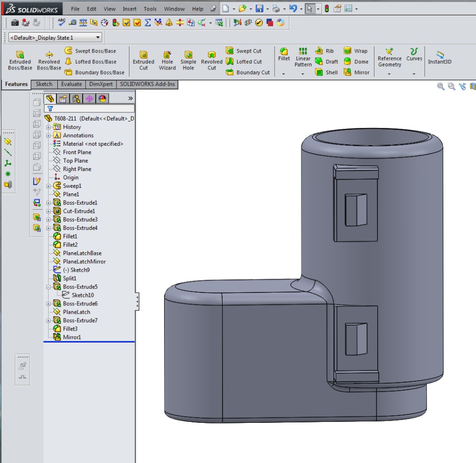Screen dimensions: 476x463
Task: Click the Measure tool icon
Action: tap(72, 22)
